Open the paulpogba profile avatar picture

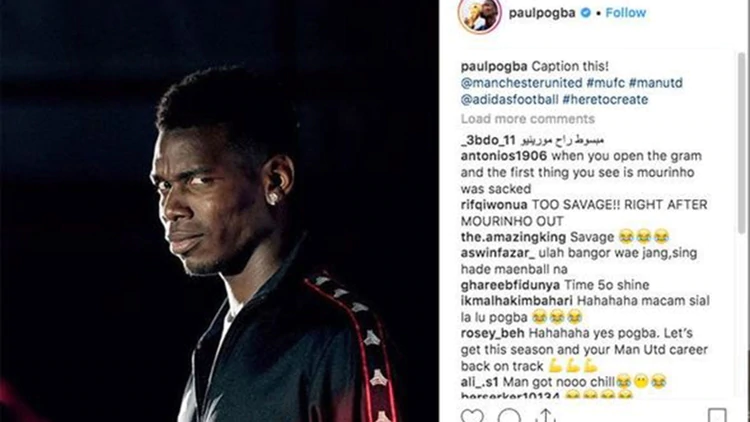(480, 14)
